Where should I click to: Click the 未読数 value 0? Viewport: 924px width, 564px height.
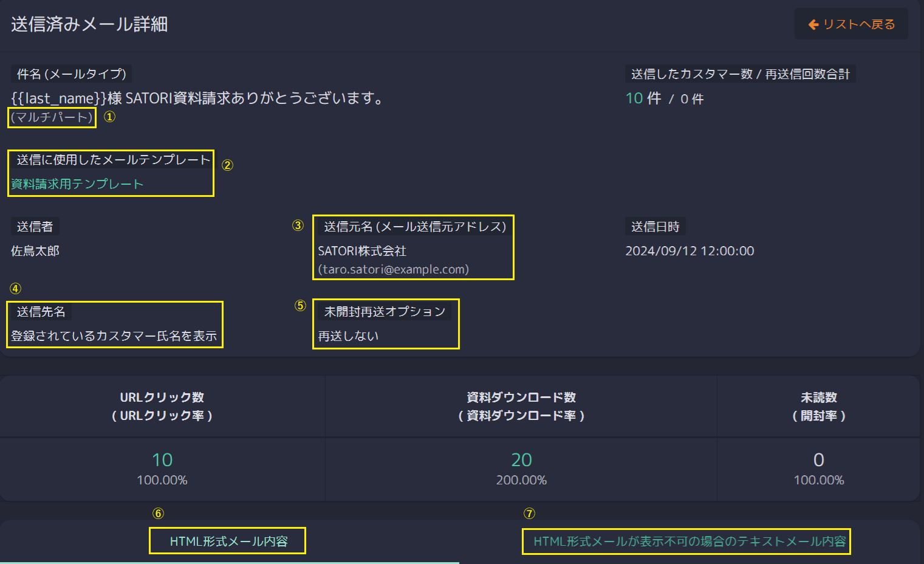click(818, 460)
